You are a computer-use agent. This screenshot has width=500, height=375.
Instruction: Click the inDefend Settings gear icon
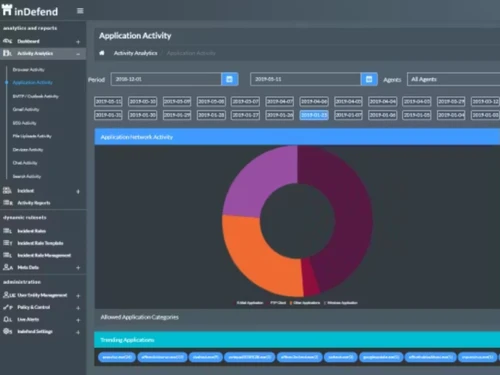[x=7, y=331]
